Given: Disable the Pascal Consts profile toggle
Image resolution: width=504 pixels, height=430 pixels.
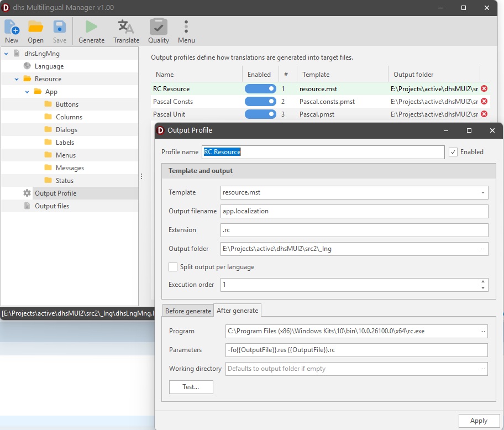Looking at the screenshot, I should tap(260, 101).
